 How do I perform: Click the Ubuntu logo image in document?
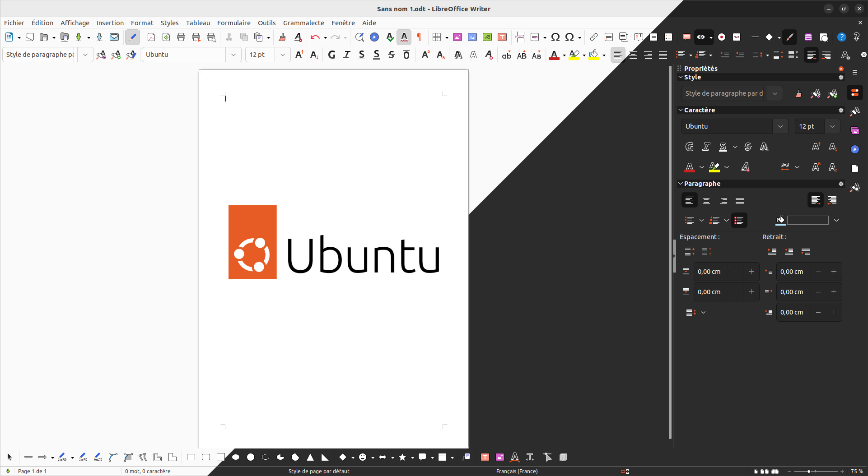tap(334, 242)
